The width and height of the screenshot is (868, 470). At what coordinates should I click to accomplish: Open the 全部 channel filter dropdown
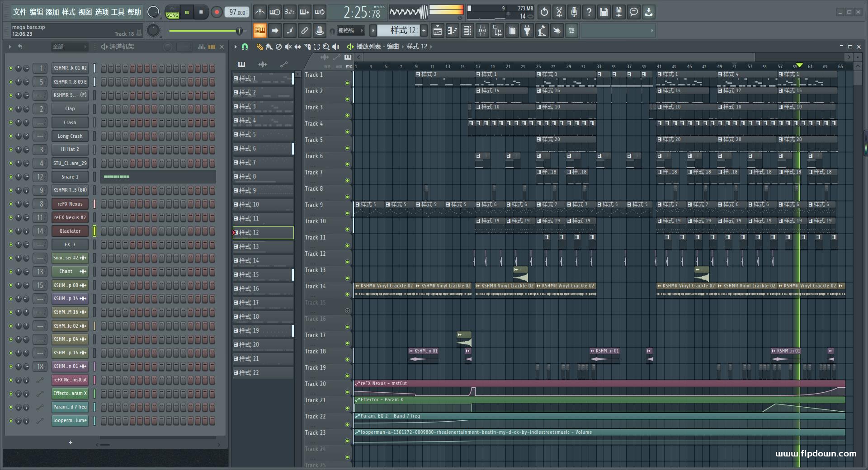69,47
